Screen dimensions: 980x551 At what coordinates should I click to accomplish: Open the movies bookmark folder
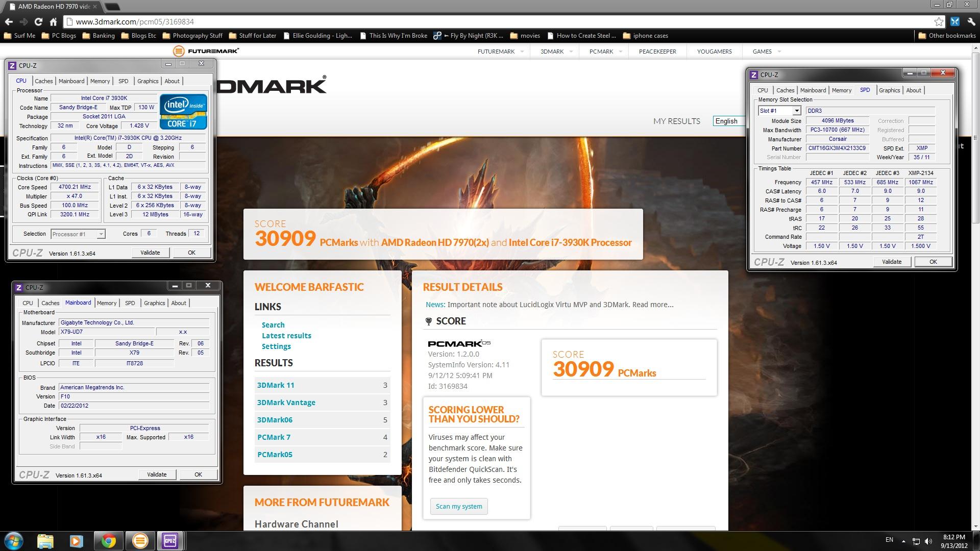point(524,36)
